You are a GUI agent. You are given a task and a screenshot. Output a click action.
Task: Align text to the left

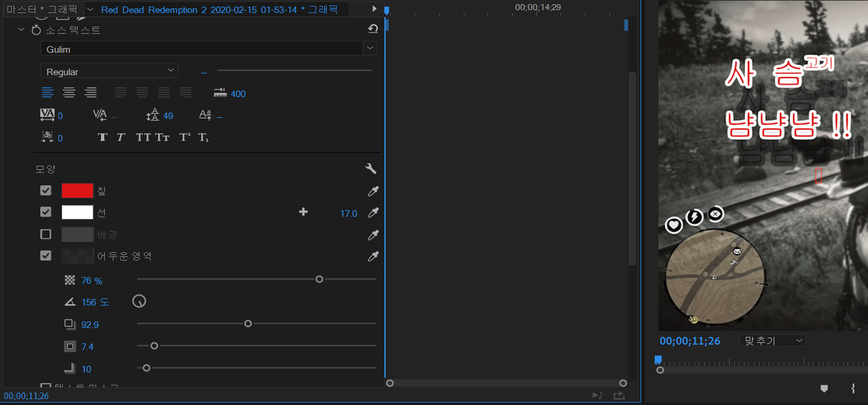(47, 93)
